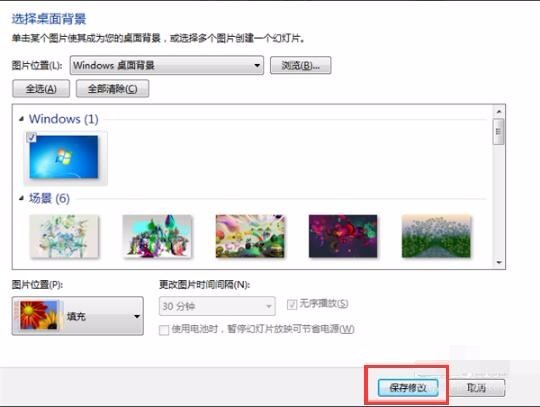Screen dimensions: 540x407
Task: Open the 图片位置 Windows 桌面背景 dropdown
Action: tap(167, 65)
